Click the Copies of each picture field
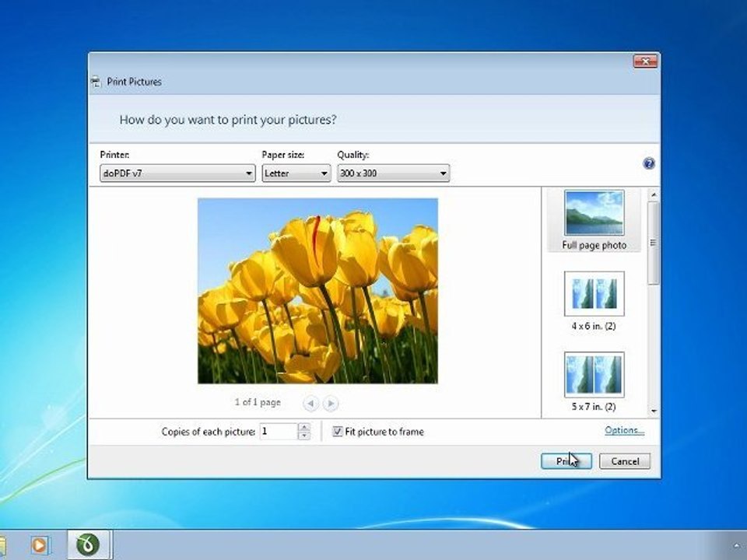Image resolution: width=747 pixels, height=560 pixels. tap(279, 432)
